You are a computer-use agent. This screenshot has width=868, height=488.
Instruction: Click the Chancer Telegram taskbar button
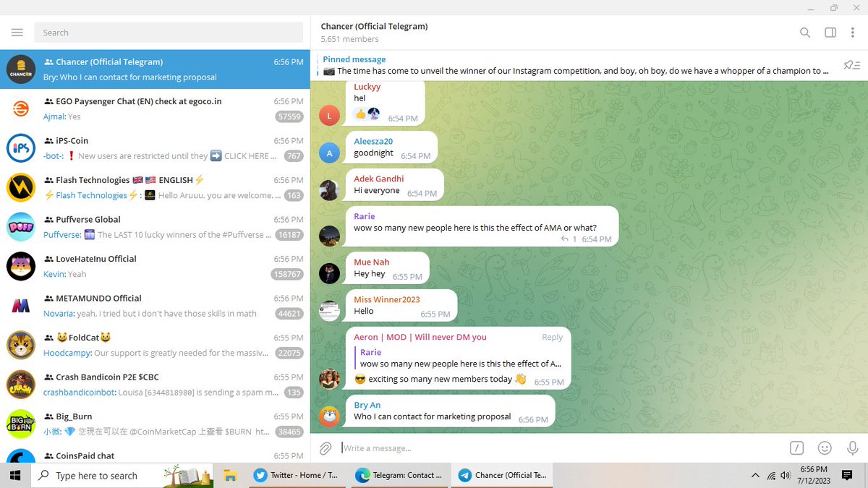502,476
